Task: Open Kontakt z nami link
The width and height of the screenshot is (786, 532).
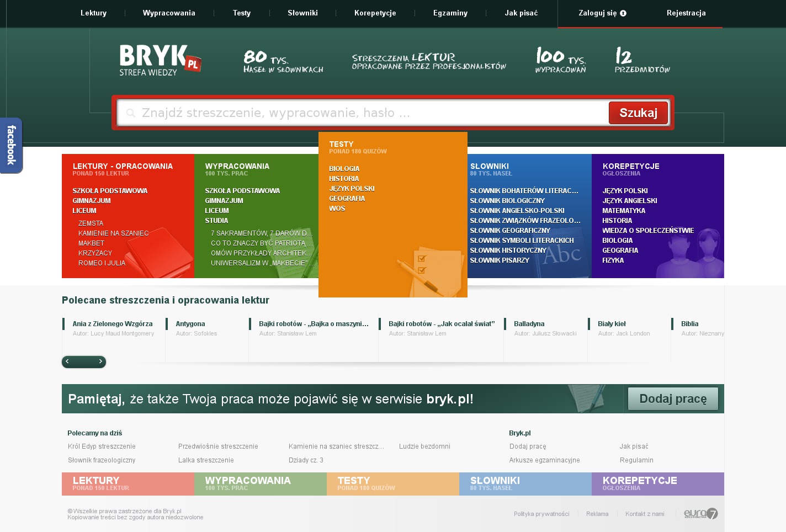Action: coord(645,514)
